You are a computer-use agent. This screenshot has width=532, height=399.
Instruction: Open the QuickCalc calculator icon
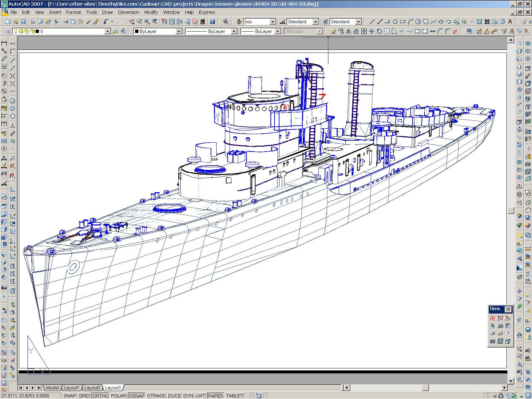(202, 22)
